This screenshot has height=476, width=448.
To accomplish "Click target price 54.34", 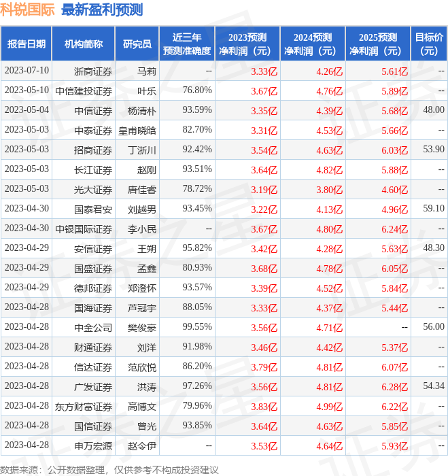I will click(434, 386).
